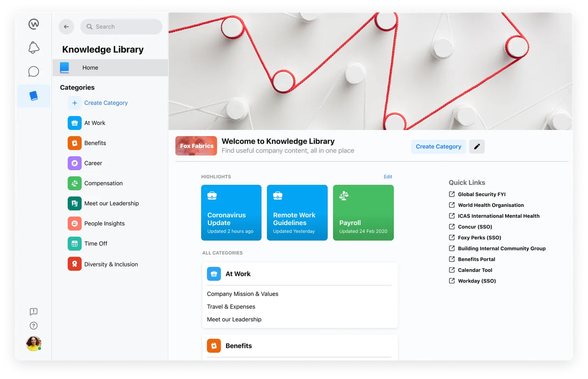Open the notifications bell icon
588x379 pixels.
click(34, 47)
